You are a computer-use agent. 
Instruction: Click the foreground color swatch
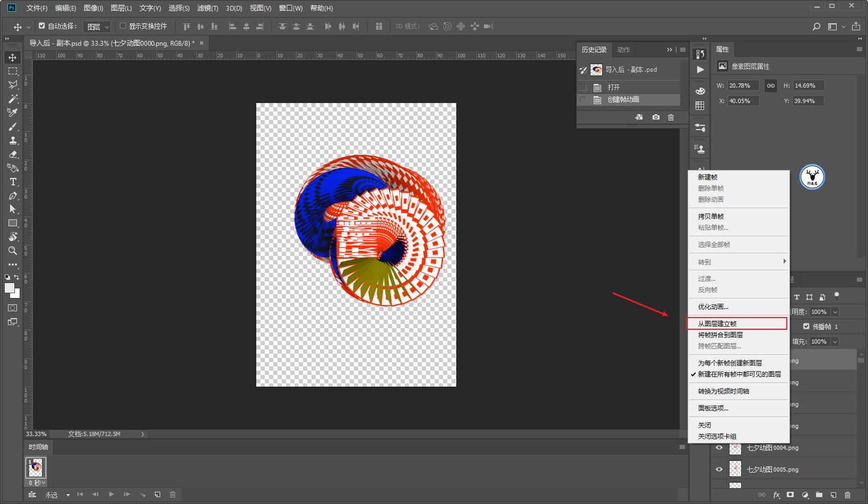(x=10, y=288)
